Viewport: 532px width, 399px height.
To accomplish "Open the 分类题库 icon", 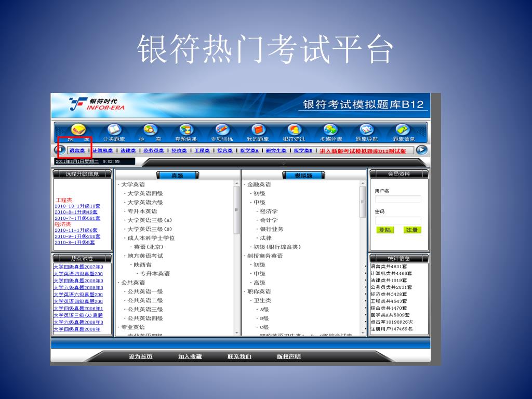I will pos(114,130).
